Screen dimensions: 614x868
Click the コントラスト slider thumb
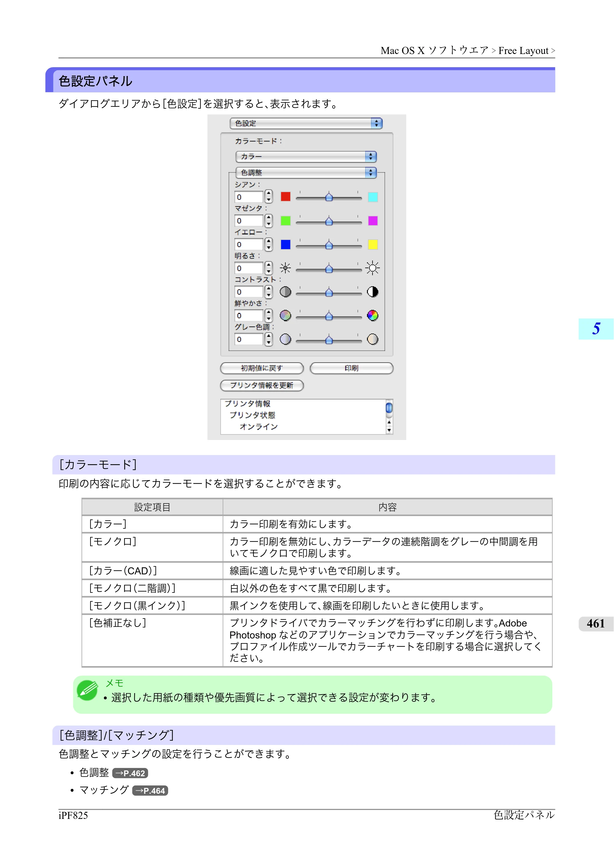click(329, 292)
